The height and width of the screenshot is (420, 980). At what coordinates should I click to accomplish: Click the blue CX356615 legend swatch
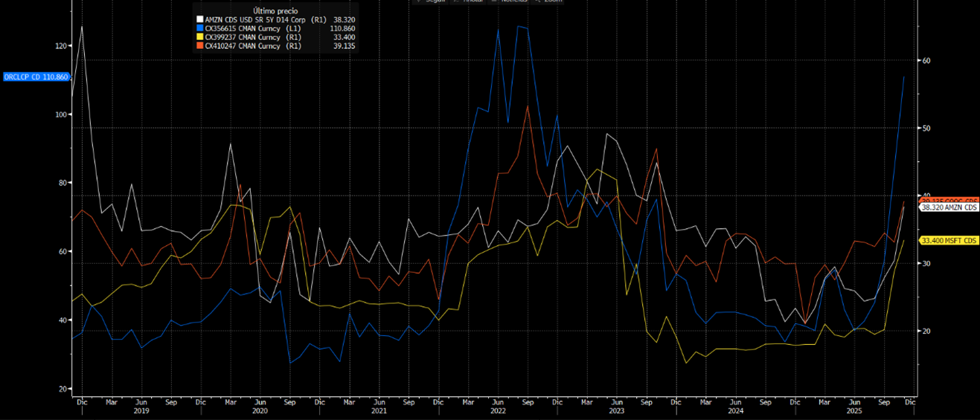click(x=199, y=28)
